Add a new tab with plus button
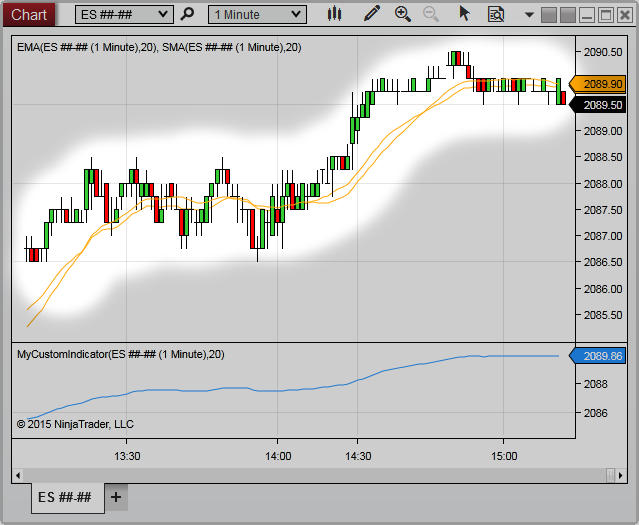This screenshot has width=639, height=525. click(x=116, y=497)
